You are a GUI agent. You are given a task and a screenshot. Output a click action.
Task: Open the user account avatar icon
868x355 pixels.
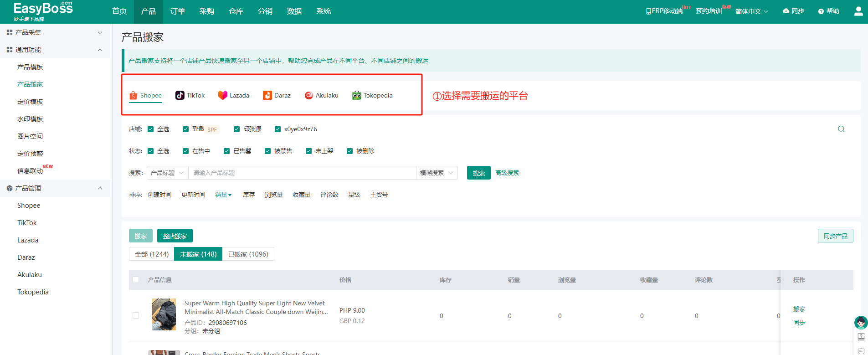click(858, 11)
